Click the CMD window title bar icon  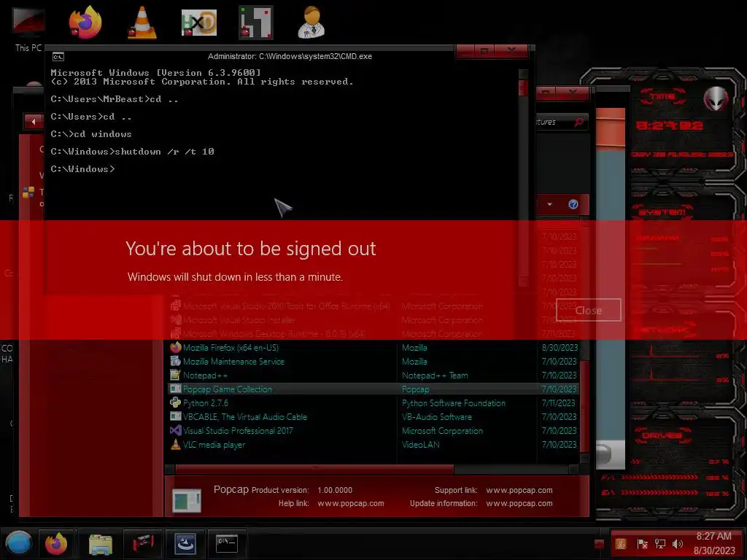tap(58, 57)
